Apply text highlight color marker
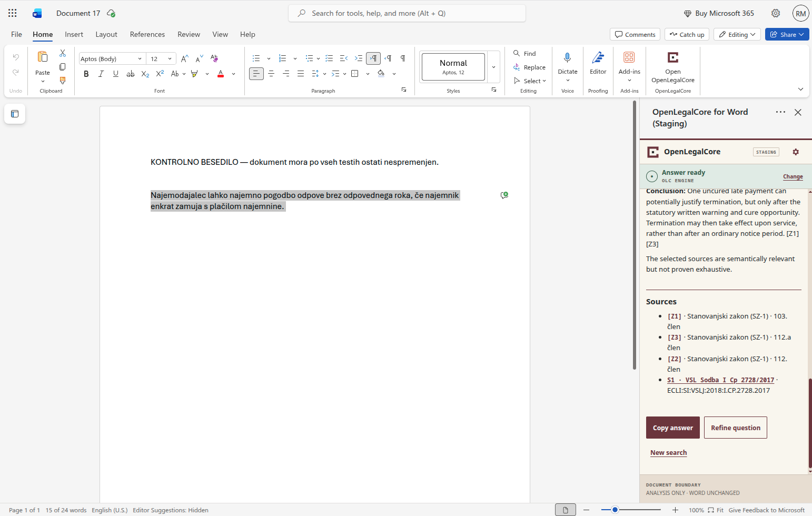Image resolution: width=812 pixels, height=516 pixels. pos(195,74)
